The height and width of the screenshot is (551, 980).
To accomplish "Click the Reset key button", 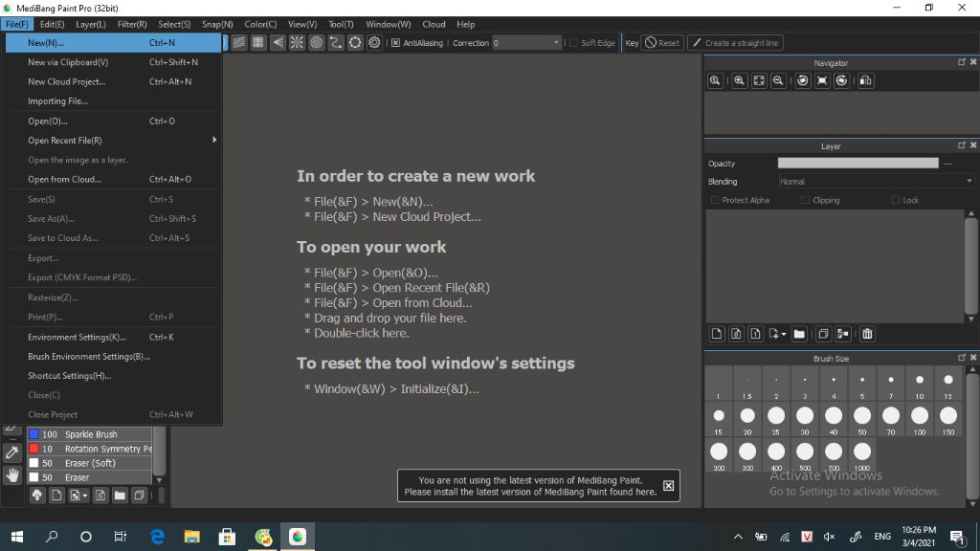I will (662, 42).
